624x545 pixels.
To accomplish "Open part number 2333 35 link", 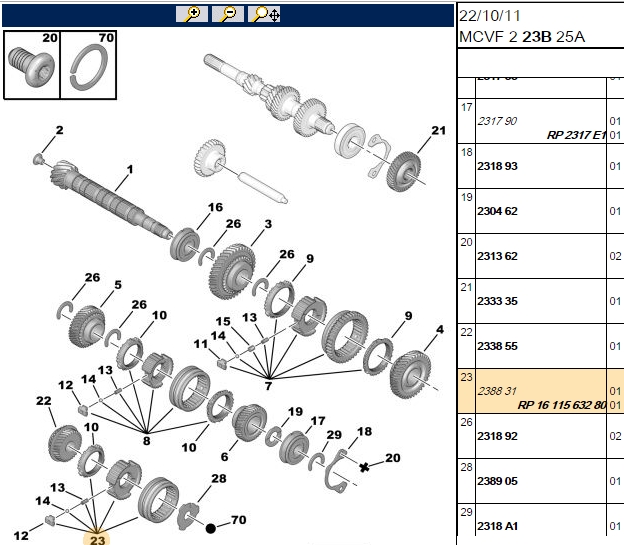I will tap(497, 301).
